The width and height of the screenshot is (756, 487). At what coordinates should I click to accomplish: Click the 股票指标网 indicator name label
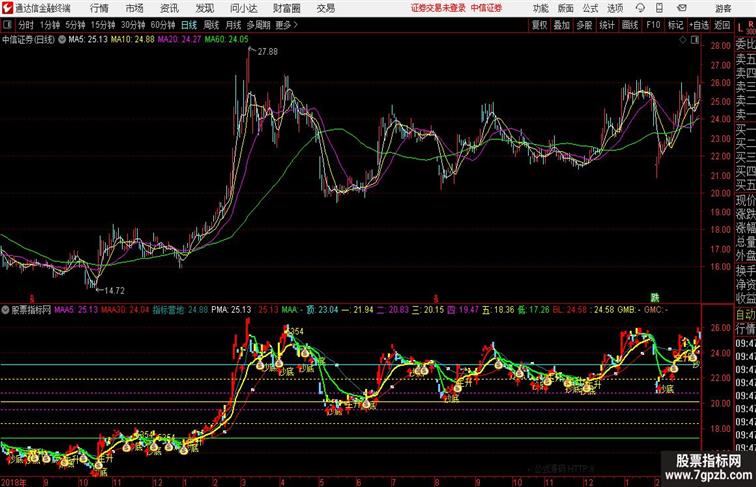click(x=31, y=310)
